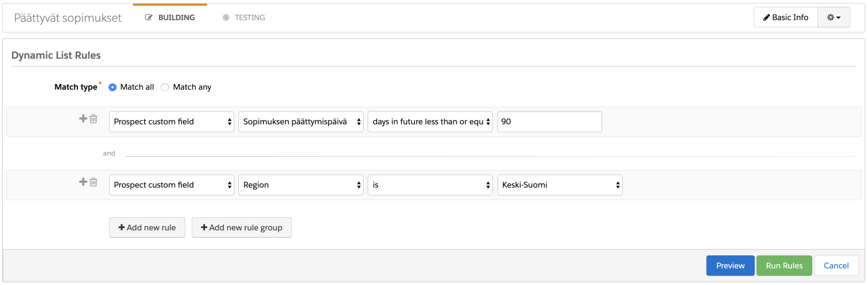Click the Building tab edit icon
Viewport: 868px width, 285px height.
pyautogui.click(x=149, y=18)
